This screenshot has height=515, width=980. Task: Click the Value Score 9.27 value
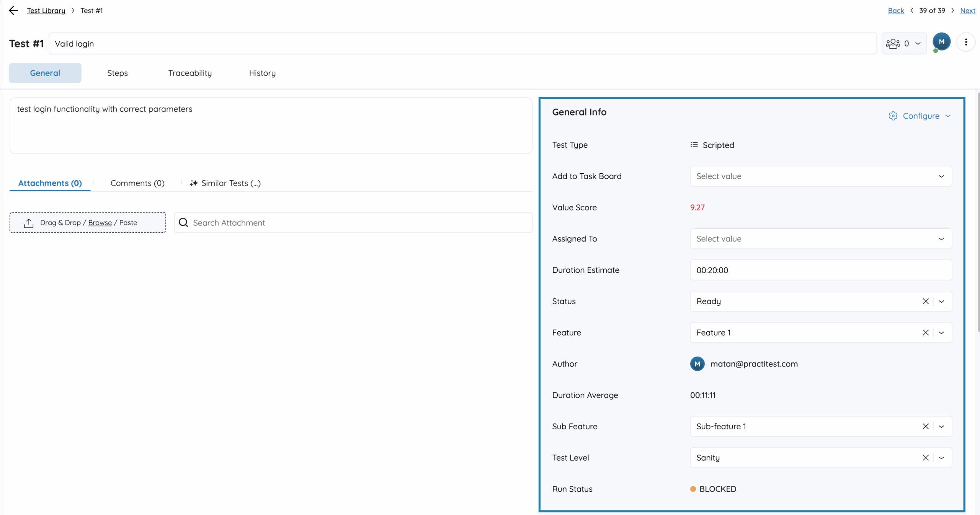tap(697, 208)
